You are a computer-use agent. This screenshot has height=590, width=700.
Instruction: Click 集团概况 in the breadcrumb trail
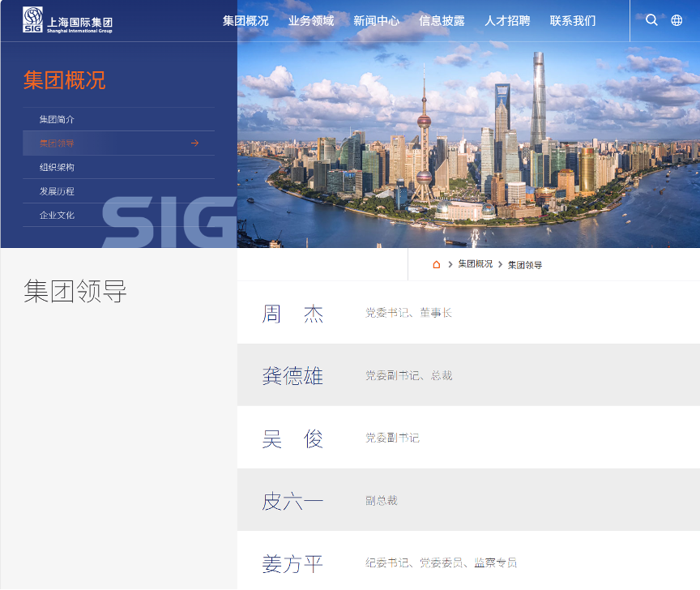475,263
